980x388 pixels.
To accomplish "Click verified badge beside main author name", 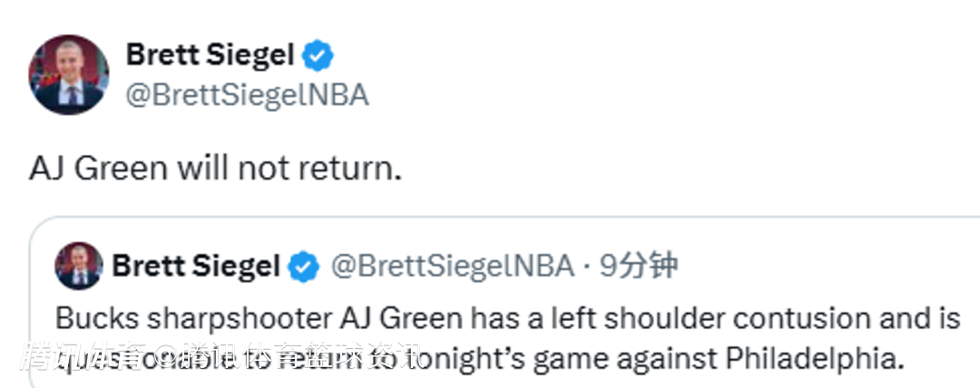I will [x=317, y=56].
